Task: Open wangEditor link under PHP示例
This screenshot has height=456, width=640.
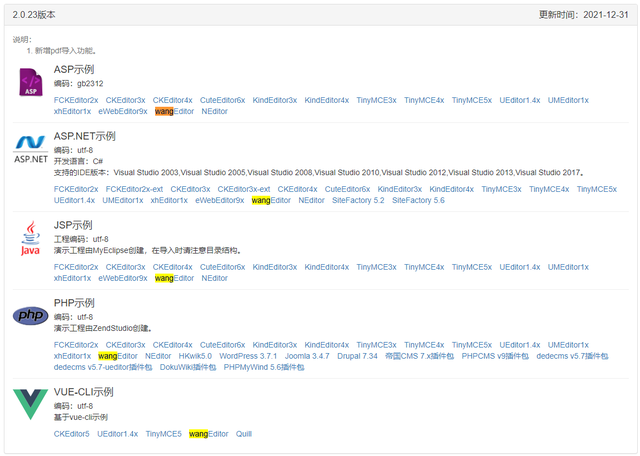Action: [x=118, y=356]
